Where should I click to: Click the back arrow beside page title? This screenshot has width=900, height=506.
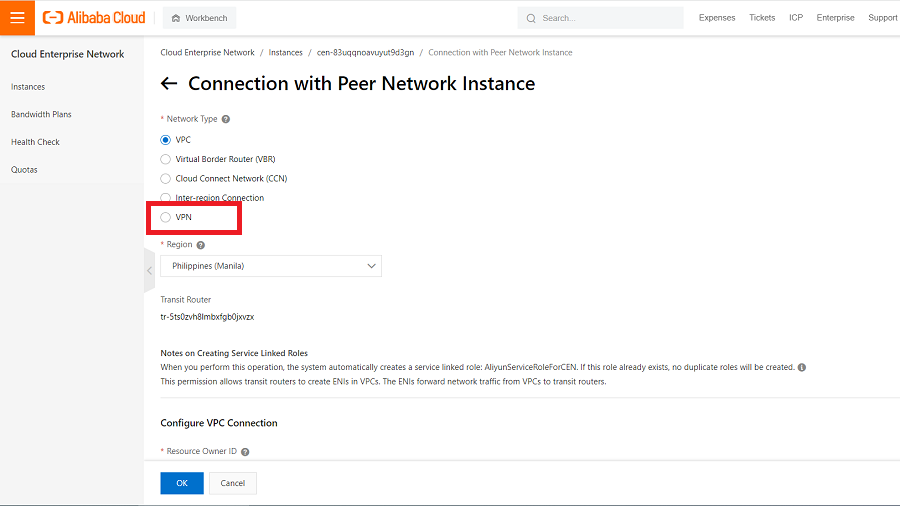click(x=169, y=84)
